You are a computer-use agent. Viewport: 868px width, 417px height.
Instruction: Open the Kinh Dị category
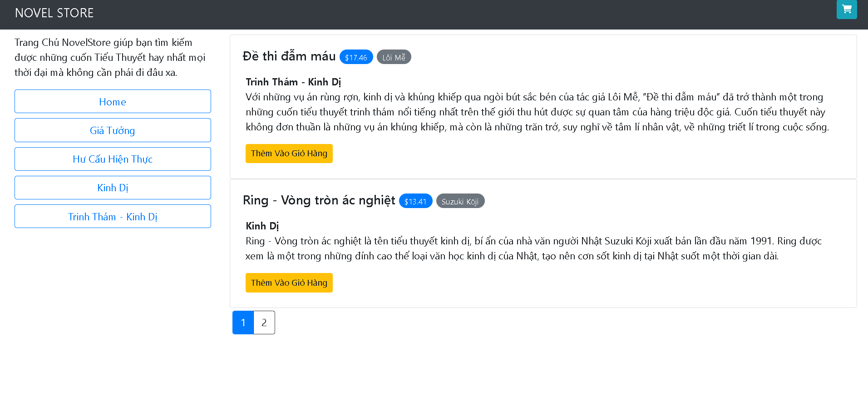point(113,188)
